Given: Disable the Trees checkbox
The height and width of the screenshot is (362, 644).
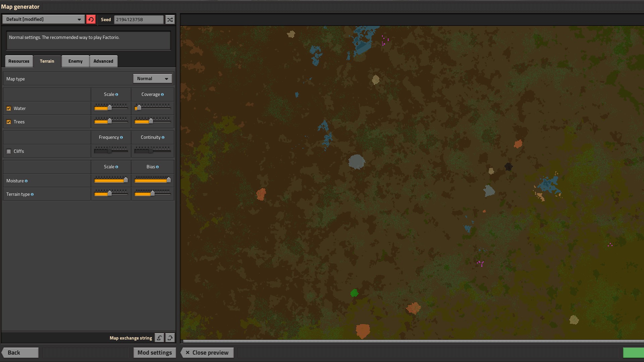Looking at the screenshot, I should [x=9, y=122].
